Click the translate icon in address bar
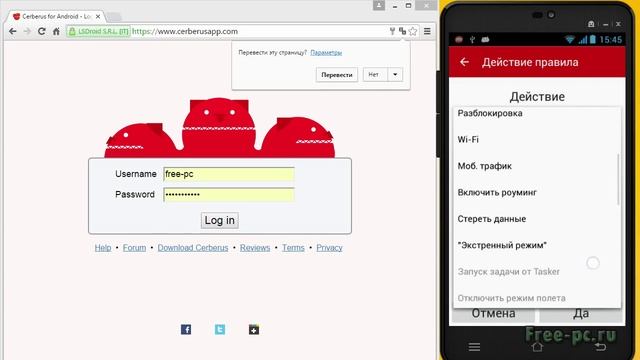Viewport: 640px width, 360px height. [x=402, y=31]
